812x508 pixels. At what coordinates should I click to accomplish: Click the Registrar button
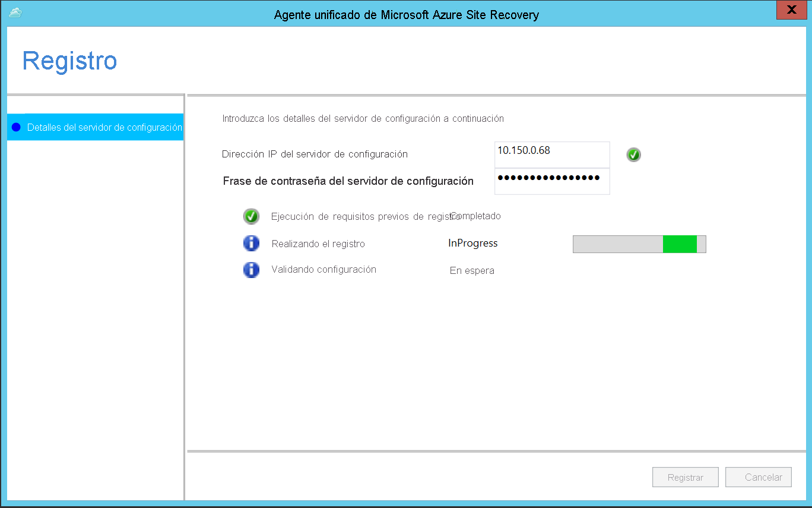[686, 477]
